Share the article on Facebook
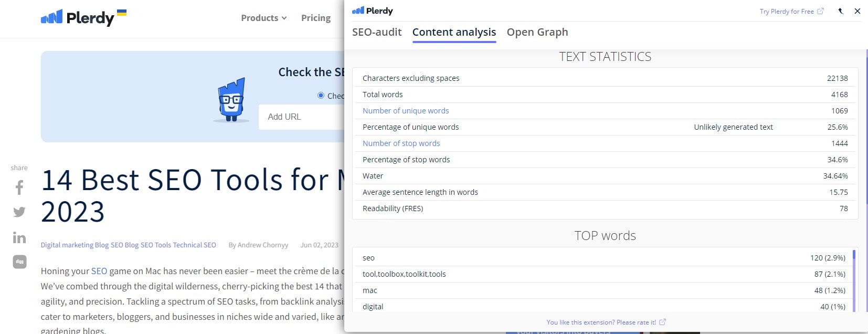This screenshot has width=868, height=334. [19, 187]
